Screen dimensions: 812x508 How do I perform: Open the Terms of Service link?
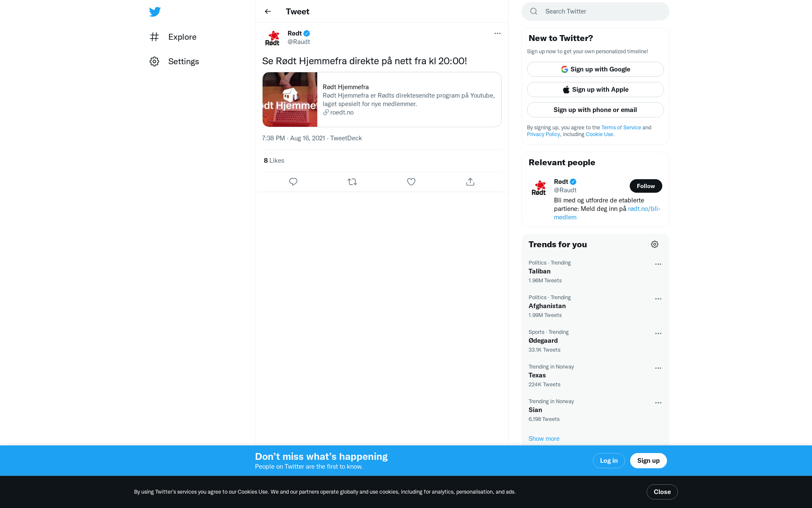coord(621,128)
